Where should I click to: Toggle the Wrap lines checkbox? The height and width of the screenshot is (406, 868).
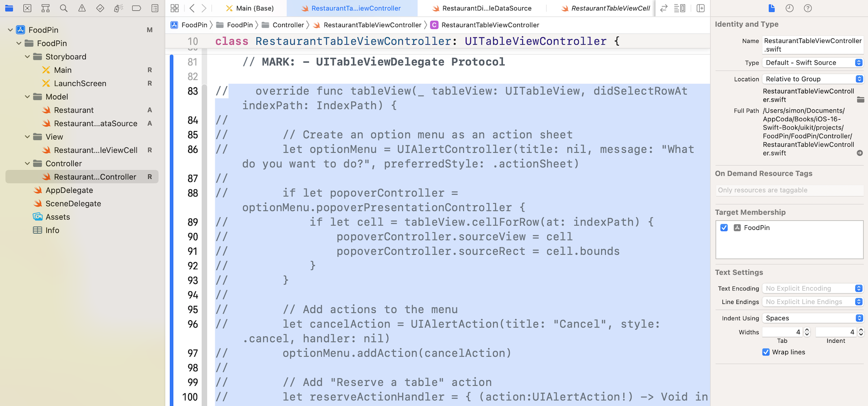pos(766,352)
